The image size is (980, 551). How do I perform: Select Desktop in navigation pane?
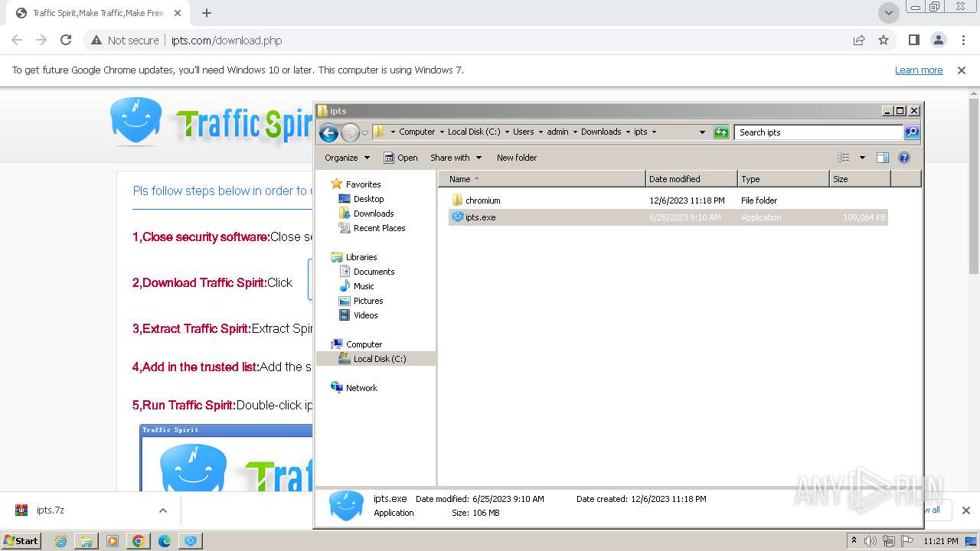[368, 199]
